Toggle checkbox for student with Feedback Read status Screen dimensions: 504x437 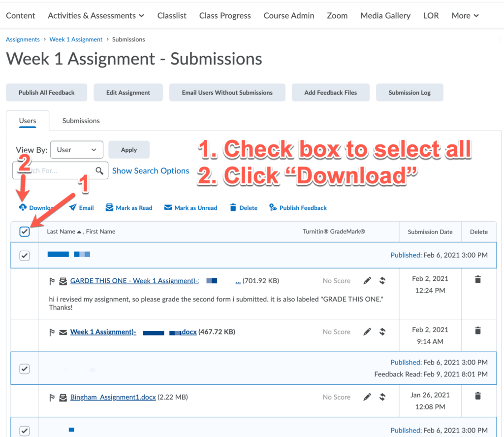tap(25, 369)
